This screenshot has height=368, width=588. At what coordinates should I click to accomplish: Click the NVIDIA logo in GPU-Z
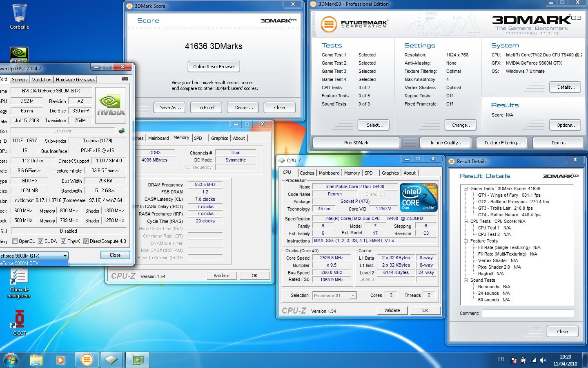[111, 105]
